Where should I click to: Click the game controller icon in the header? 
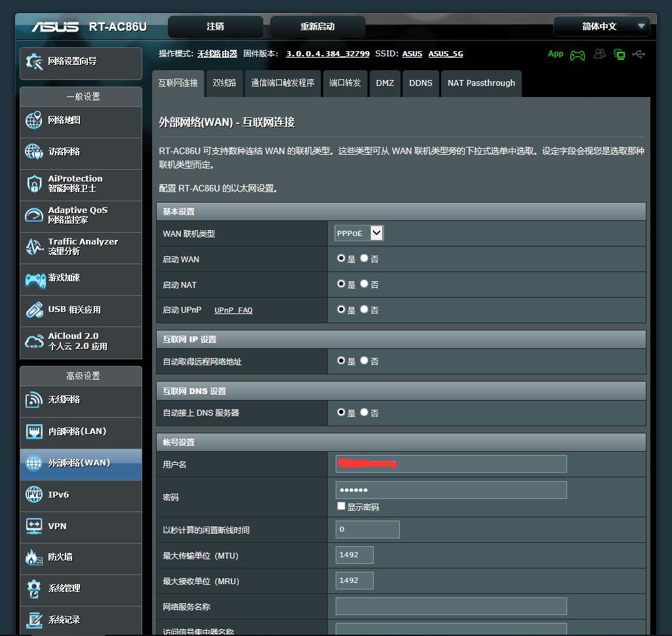[577, 54]
